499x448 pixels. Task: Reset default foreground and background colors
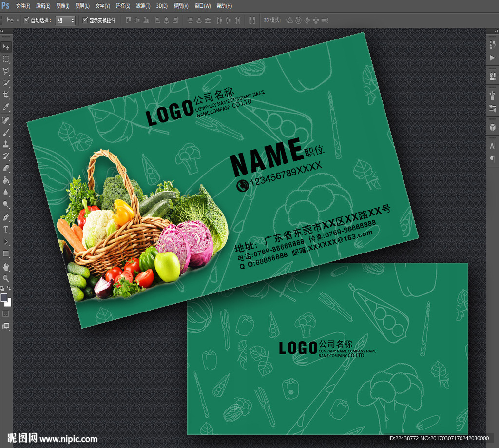pos(2,289)
